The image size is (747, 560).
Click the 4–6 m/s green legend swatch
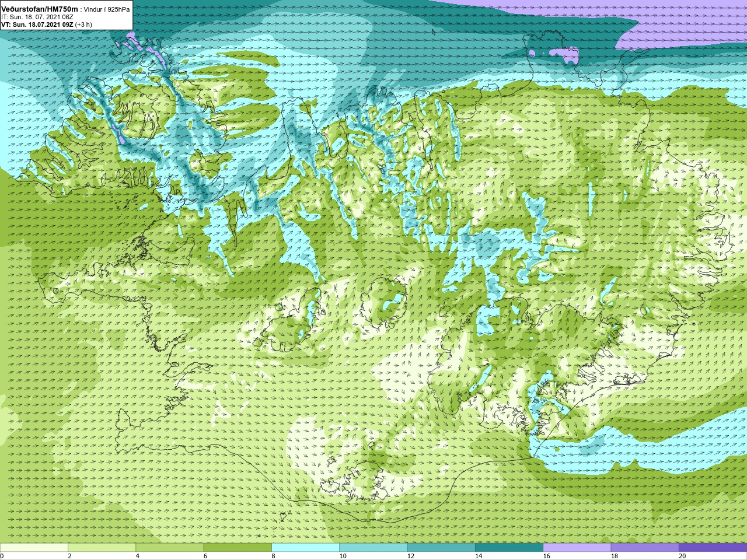pos(170,548)
